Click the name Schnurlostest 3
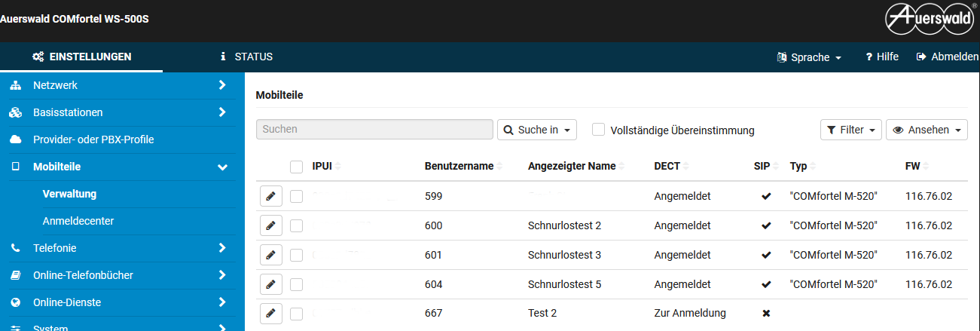The height and width of the screenshot is (331, 980). pos(564,255)
